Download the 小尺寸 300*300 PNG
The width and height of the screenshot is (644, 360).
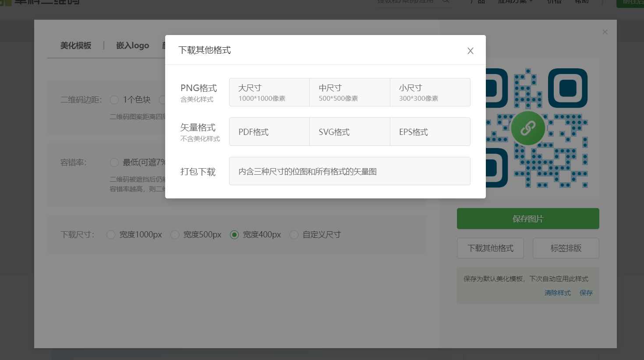430,92
